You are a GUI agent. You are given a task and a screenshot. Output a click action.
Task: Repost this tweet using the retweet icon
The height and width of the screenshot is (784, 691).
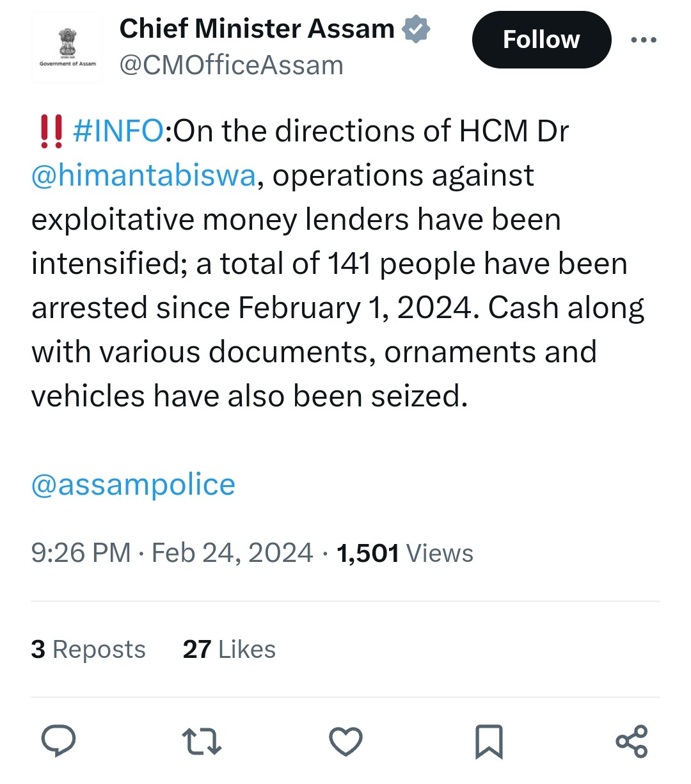tap(202, 741)
